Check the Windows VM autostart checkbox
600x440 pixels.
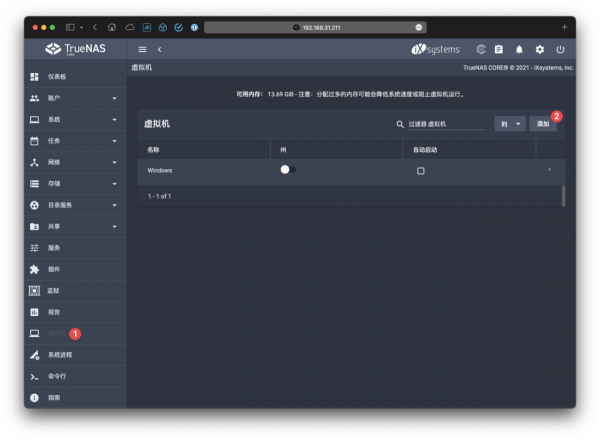click(x=421, y=171)
